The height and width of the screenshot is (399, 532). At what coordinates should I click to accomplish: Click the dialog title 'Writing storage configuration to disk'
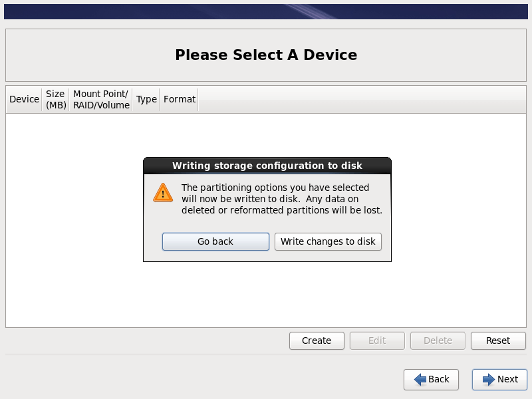(x=267, y=166)
